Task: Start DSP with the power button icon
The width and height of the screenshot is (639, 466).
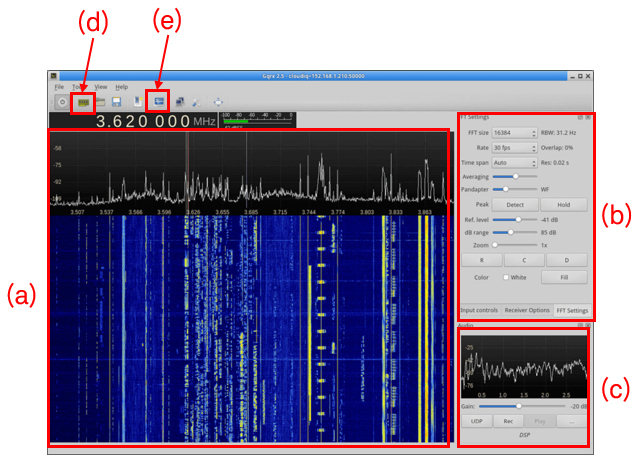Action: 62,102
